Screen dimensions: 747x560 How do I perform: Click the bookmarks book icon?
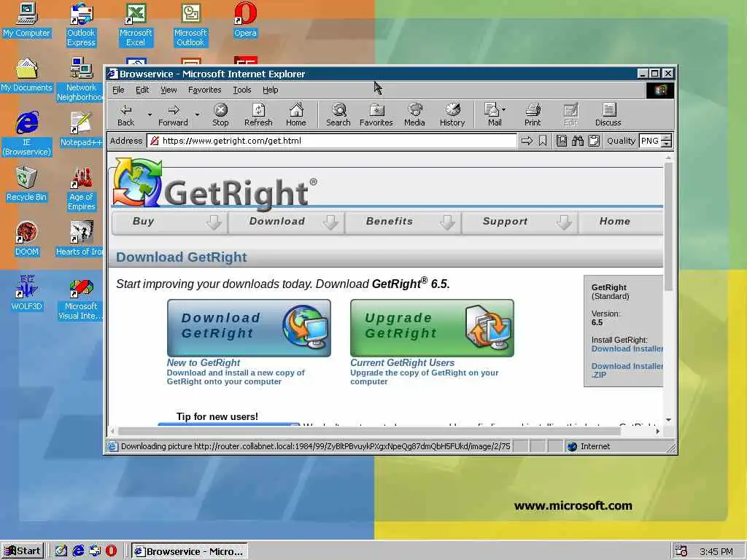point(562,141)
